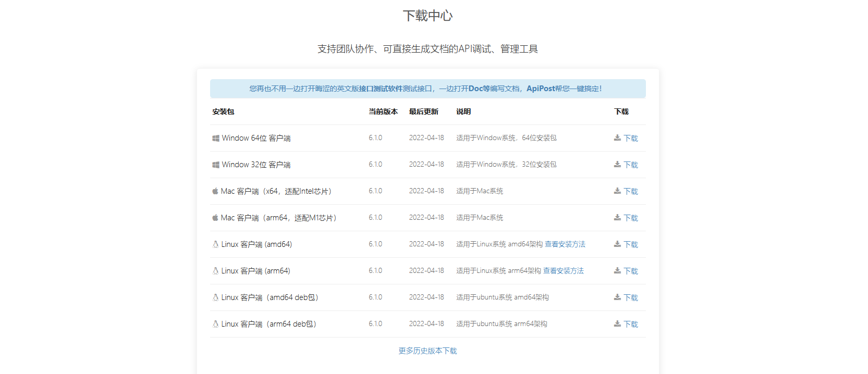
Task: Click the 接口测试软件 bold link in banner
Action: click(381, 89)
